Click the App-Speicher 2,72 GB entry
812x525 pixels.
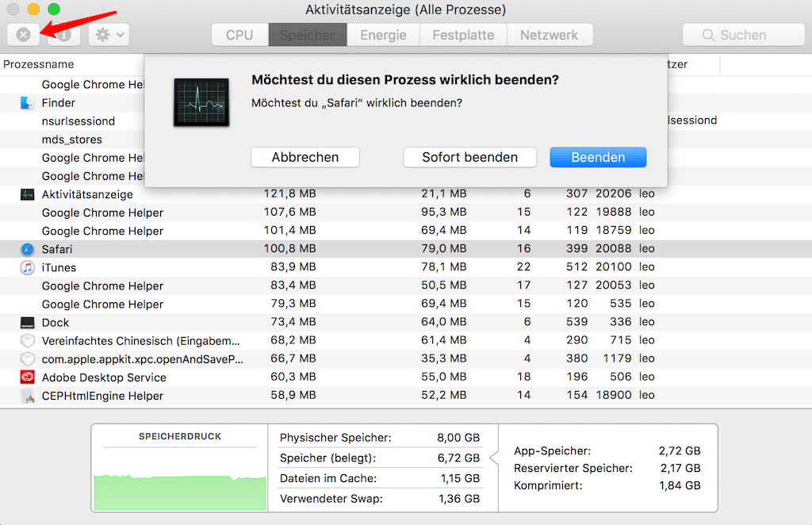[x=607, y=451]
